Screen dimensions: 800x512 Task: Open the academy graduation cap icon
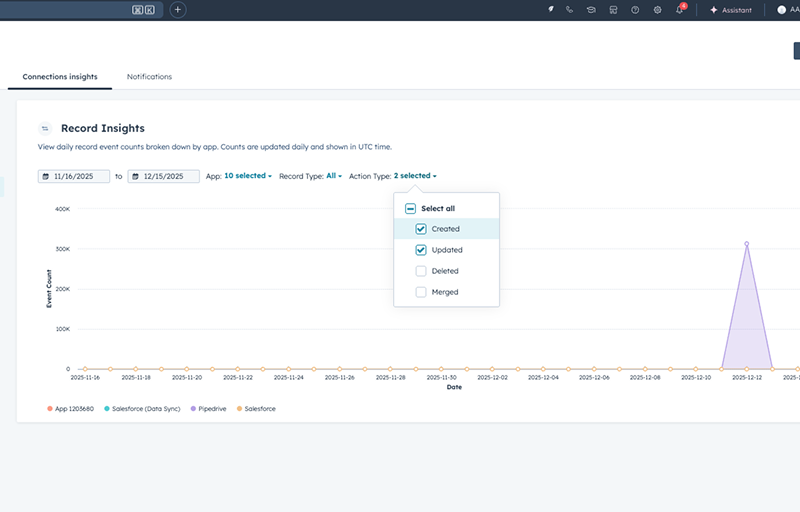pos(591,10)
